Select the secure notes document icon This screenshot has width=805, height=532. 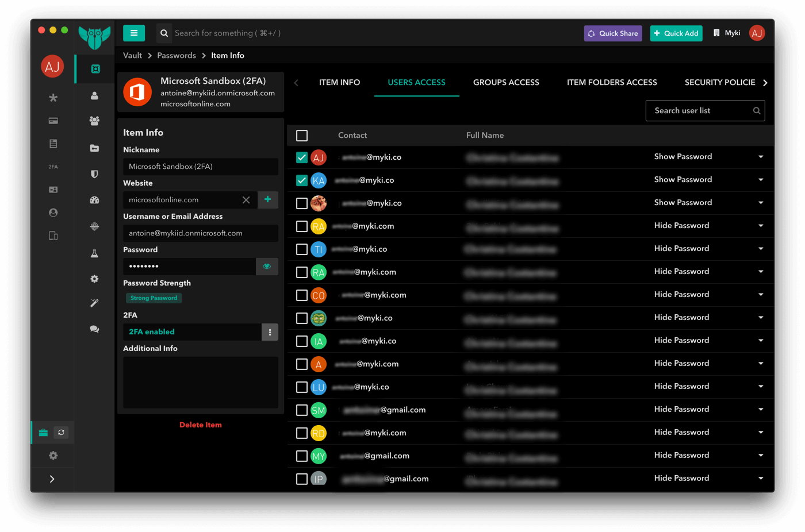(x=53, y=144)
